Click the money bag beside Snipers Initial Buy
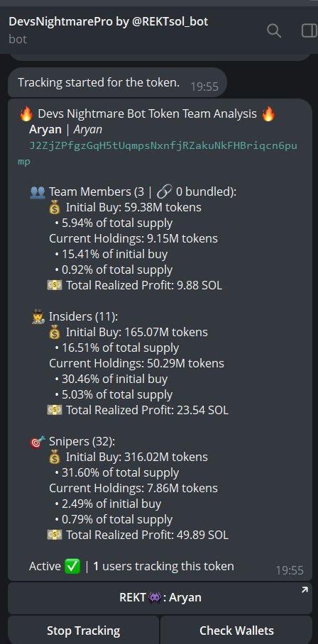 click(x=54, y=457)
